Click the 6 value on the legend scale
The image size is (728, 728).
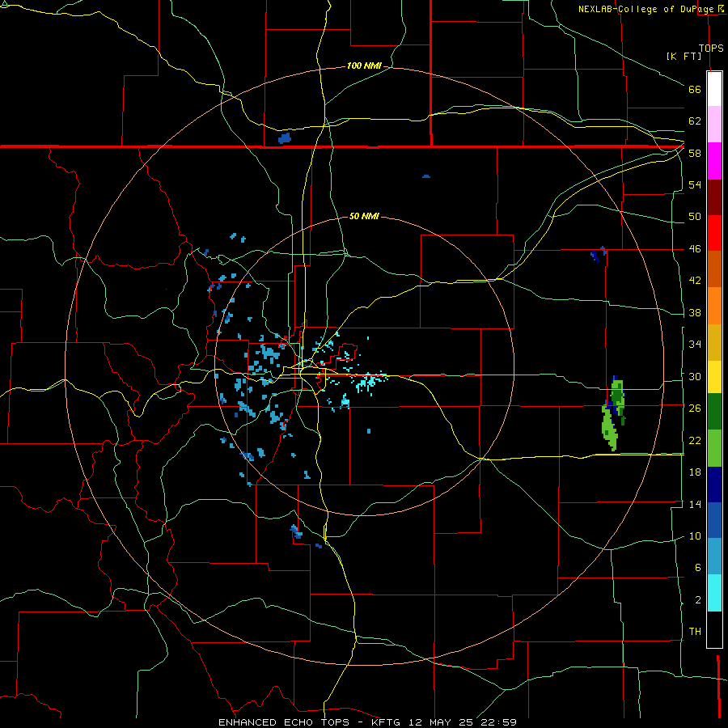[x=698, y=567]
